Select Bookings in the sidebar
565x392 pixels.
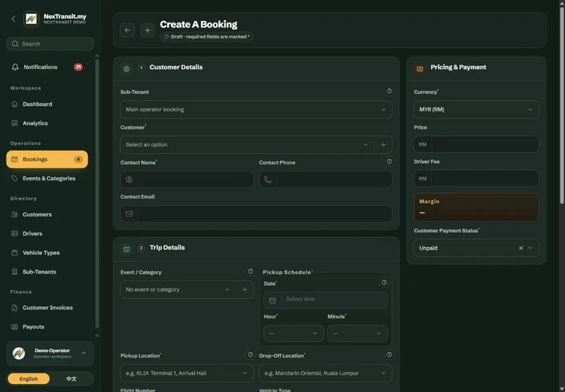(x=47, y=159)
